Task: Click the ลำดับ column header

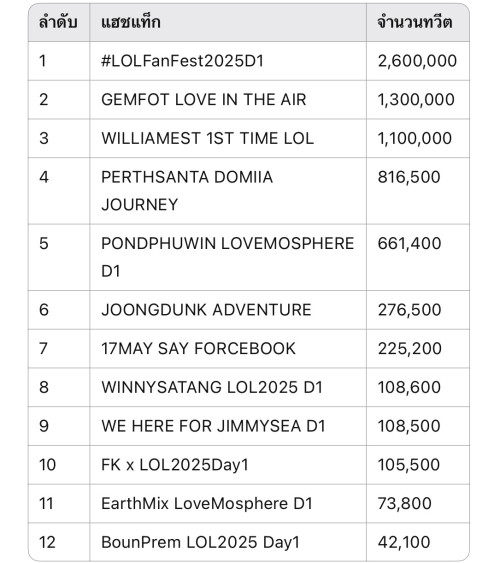Action: click(58, 22)
